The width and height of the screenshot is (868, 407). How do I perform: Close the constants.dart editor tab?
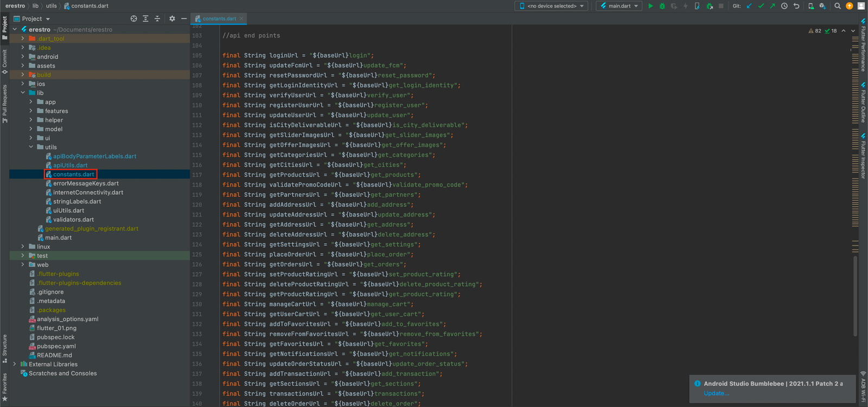241,18
